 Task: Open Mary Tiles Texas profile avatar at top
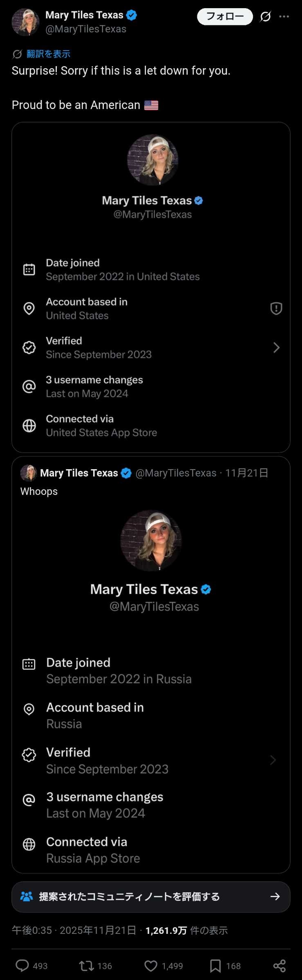[25, 22]
